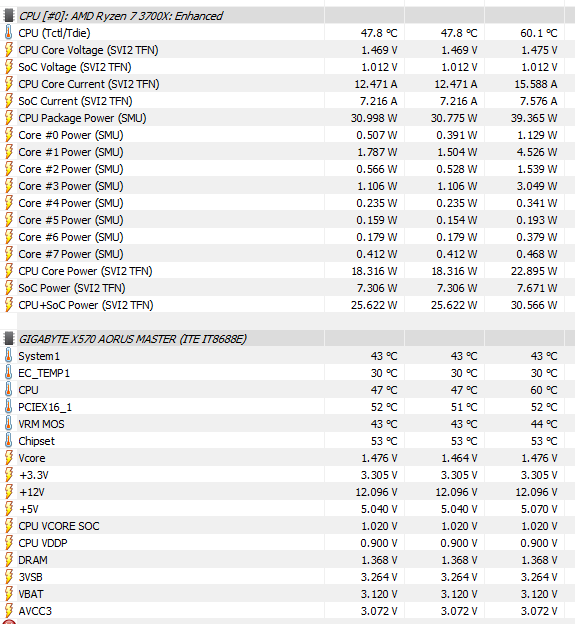This screenshot has width=576, height=624.
Task: Click the thermometer icon beside PCIEX16_1
Action: tap(8, 407)
